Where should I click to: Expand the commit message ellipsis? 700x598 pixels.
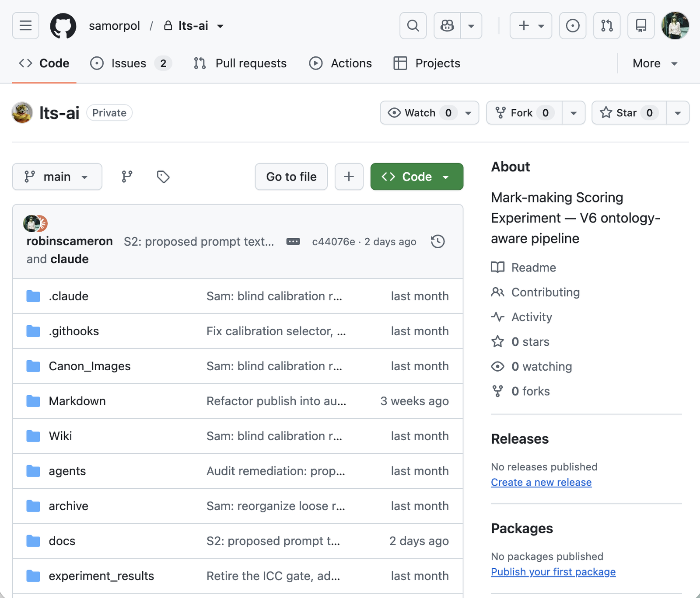(x=293, y=242)
